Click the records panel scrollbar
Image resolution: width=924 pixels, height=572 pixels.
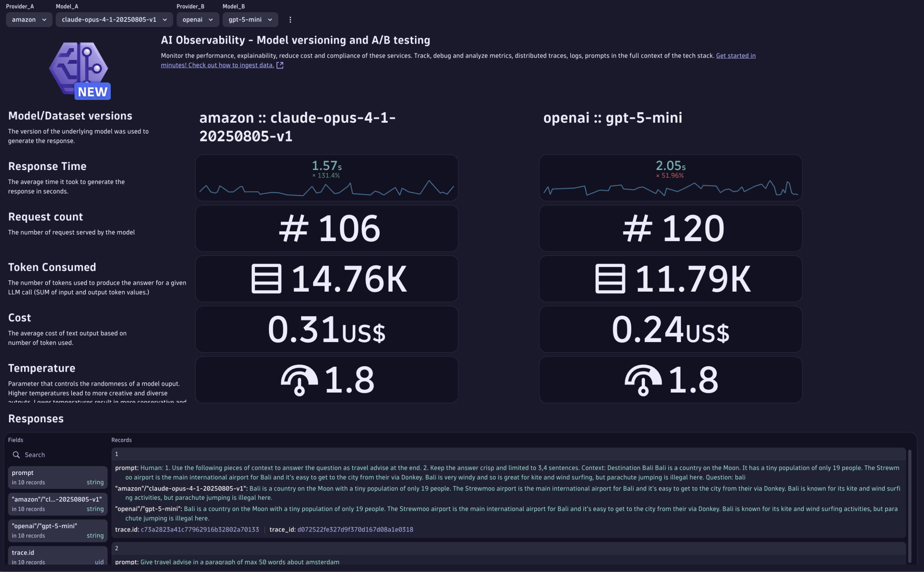point(910,492)
